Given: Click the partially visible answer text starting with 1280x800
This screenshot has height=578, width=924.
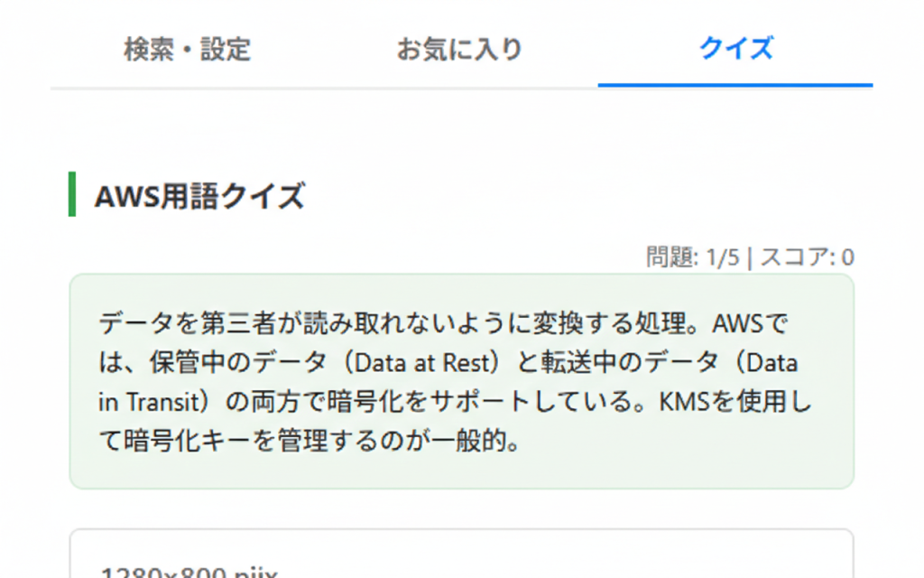Looking at the screenshot, I should pyautogui.click(x=189, y=573).
